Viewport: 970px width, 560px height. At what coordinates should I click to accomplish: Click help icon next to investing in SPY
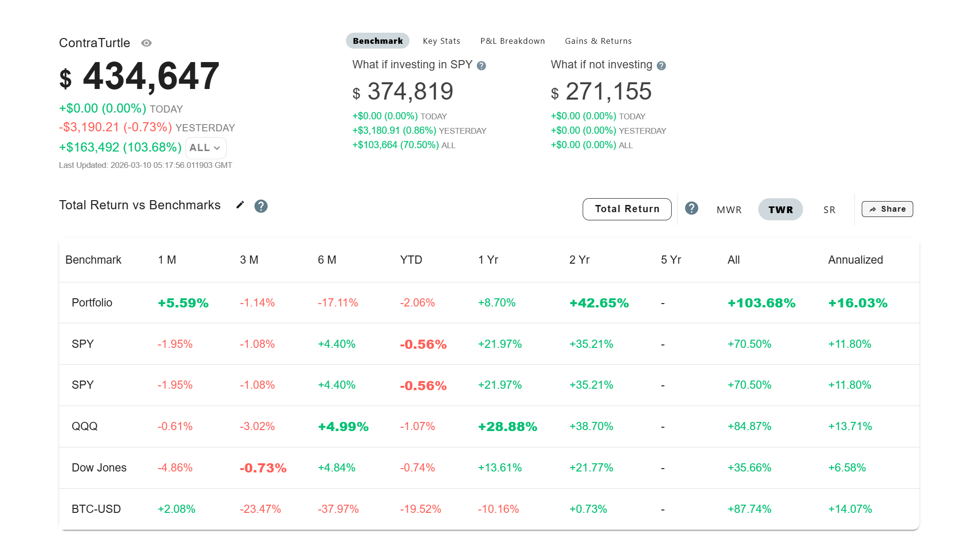click(481, 66)
